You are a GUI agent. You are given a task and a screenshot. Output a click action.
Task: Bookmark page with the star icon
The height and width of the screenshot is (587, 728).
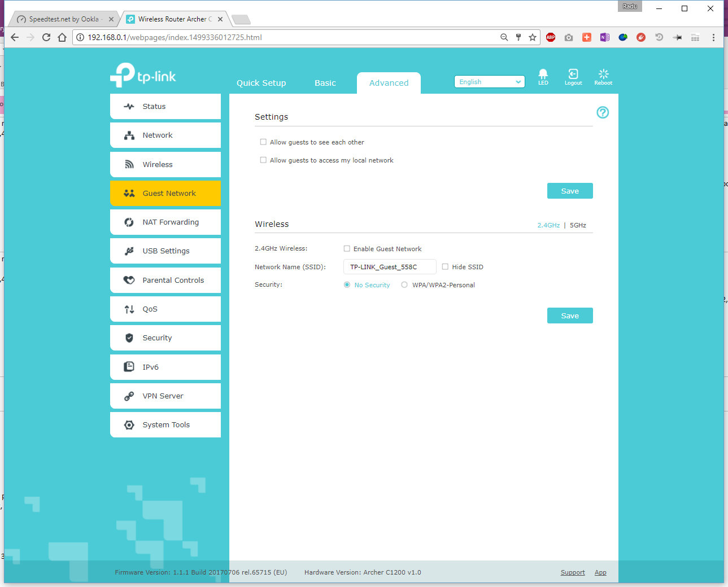pyautogui.click(x=533, y=37)
